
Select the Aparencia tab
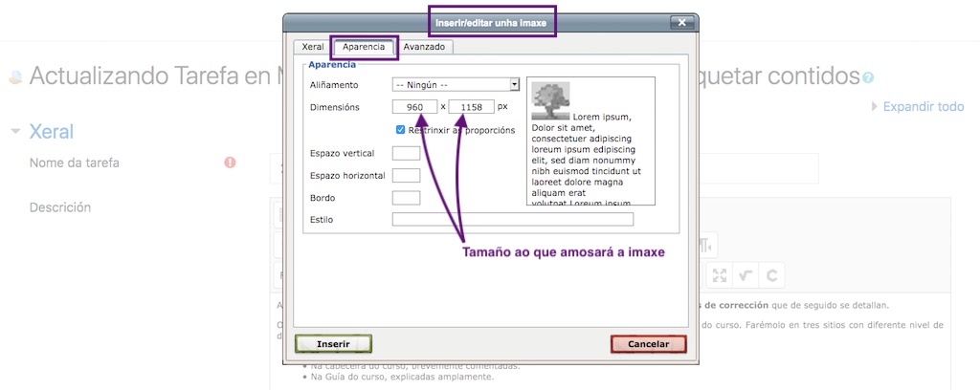(363, 47)
